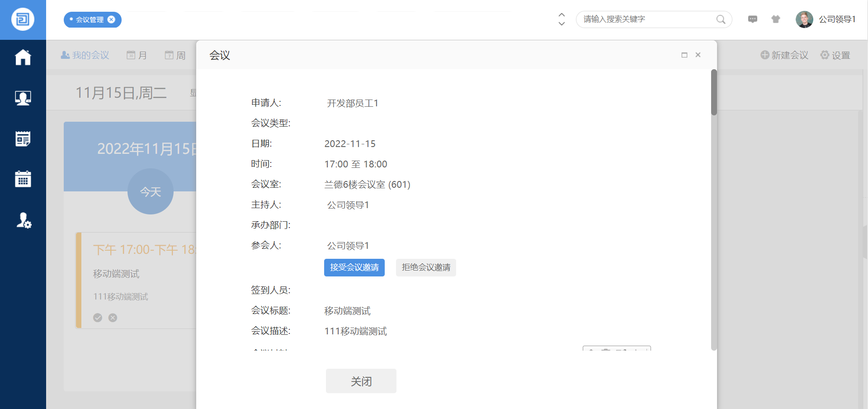Click the 11月15日,周二 date heading

[x=121, y=93]
